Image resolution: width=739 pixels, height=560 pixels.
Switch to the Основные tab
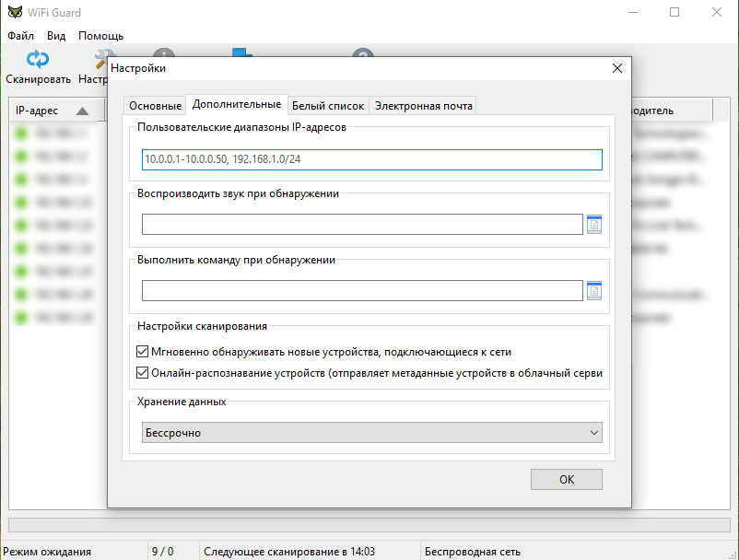point(155,106)
